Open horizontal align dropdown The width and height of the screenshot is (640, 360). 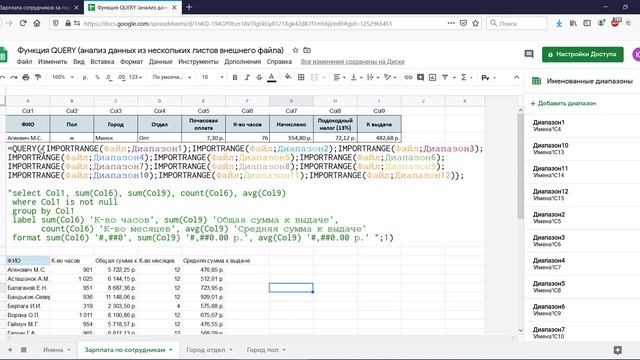coord(339,77)
